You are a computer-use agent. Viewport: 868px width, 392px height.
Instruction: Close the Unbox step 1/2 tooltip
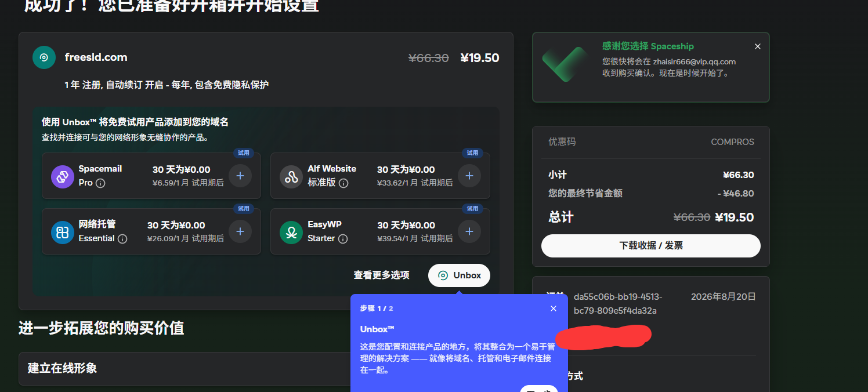[554, 308]
